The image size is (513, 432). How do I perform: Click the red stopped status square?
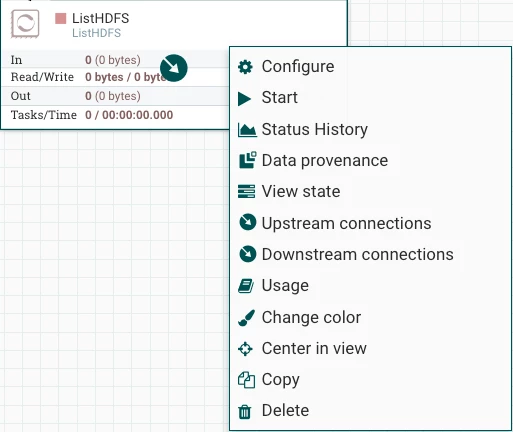pyautogui.click(x=61, y=19)
